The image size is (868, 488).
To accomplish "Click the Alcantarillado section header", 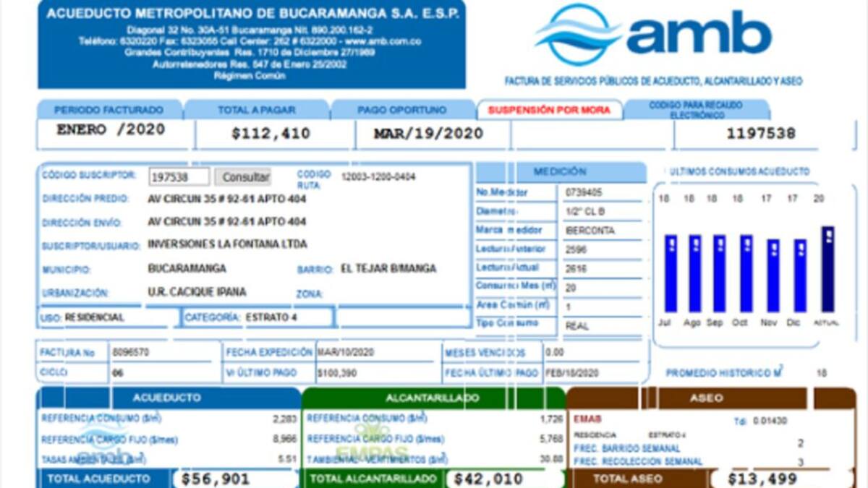I will (433, 398).
